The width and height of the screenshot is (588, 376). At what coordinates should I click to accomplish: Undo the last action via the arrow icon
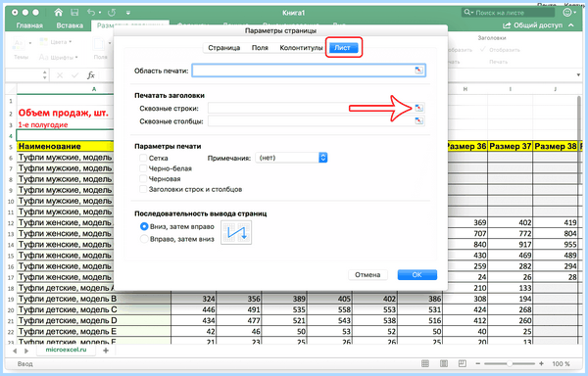pos(91,13)
